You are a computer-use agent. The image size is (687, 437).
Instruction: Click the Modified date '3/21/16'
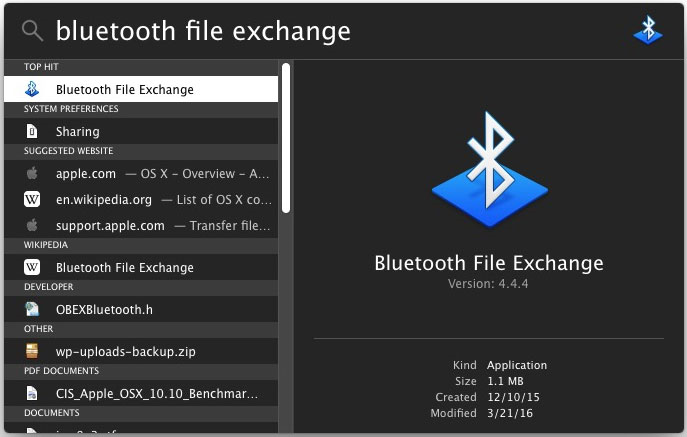tap(510, 413)
